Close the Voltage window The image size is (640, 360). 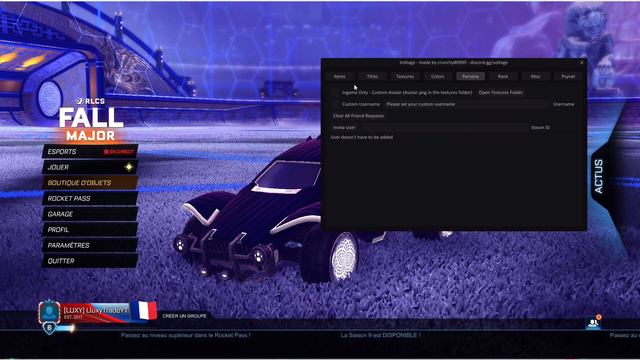coord(582,62)
